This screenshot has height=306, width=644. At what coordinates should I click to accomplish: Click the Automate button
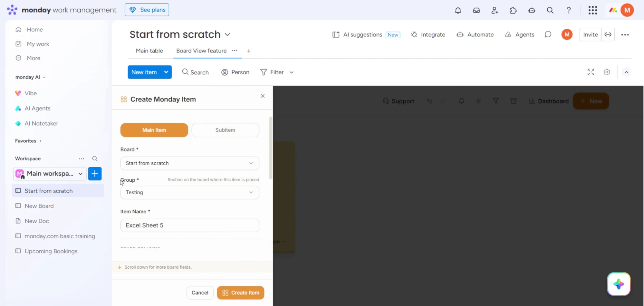tap(475, 34)
